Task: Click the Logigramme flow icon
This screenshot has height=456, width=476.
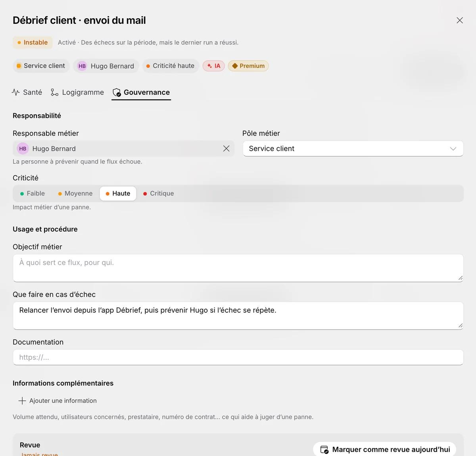Action: tap(55, 92)
